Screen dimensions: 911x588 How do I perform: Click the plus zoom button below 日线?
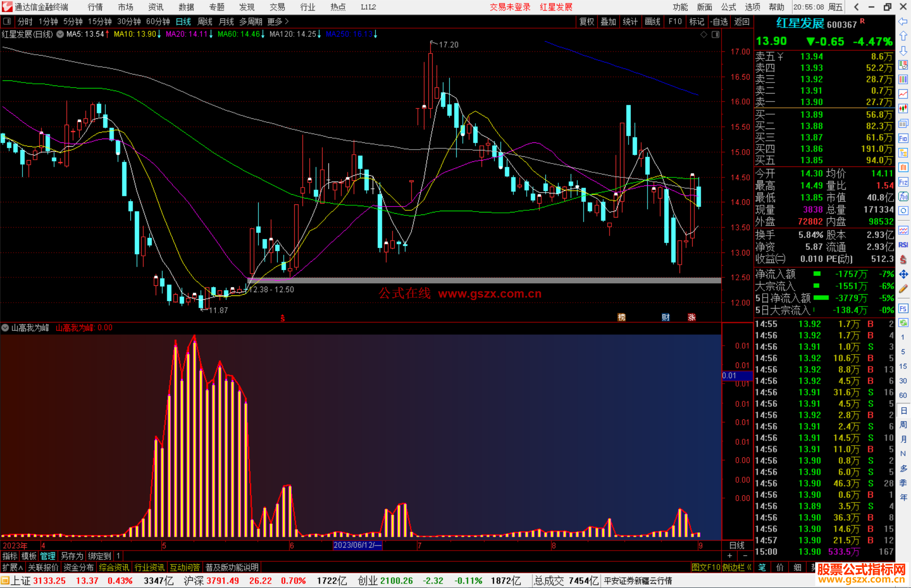pos(730,556)
